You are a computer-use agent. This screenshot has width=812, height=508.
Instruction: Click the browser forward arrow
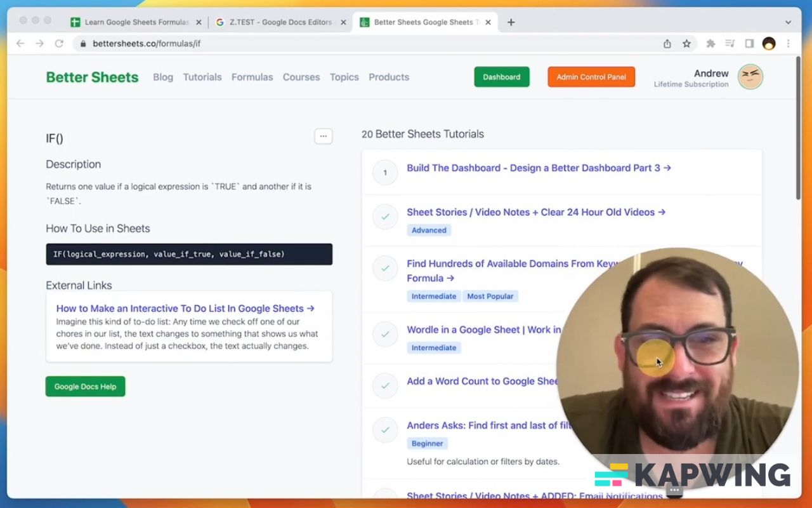pos(39,44)
